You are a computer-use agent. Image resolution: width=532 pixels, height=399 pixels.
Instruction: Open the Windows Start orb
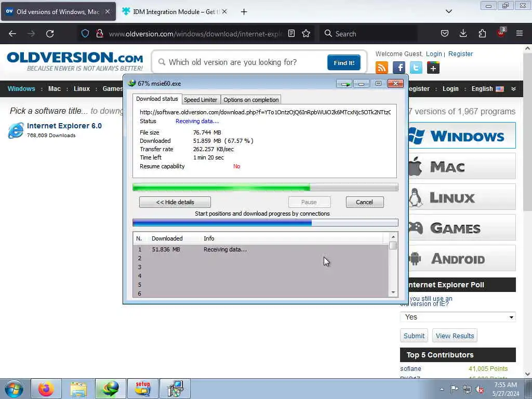pyautogui.click(x=14, y=389)
